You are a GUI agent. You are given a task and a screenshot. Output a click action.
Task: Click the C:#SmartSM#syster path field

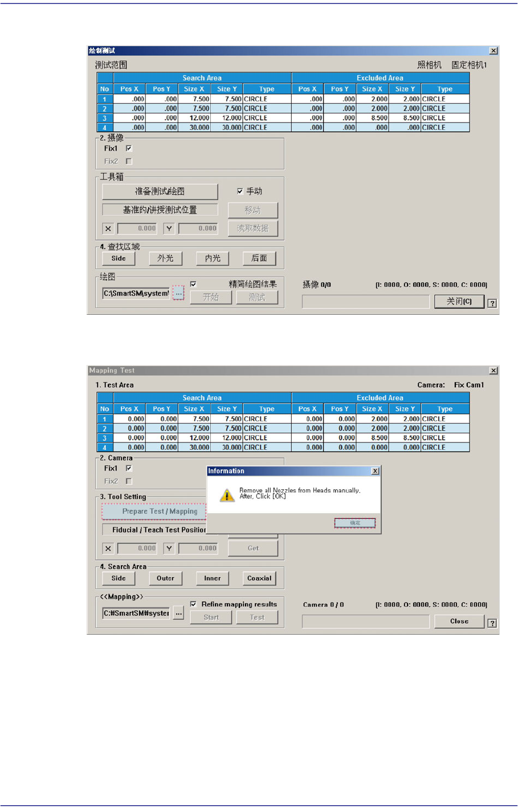coord(136,614)
